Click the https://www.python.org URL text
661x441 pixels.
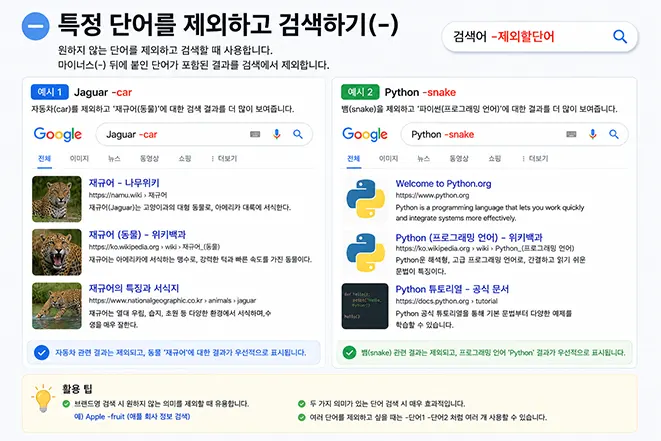click(x=432, y=196)
